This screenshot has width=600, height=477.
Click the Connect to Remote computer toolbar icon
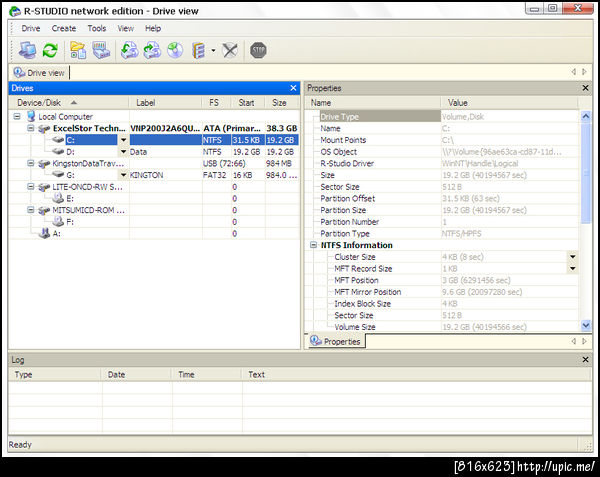[27, 50]
